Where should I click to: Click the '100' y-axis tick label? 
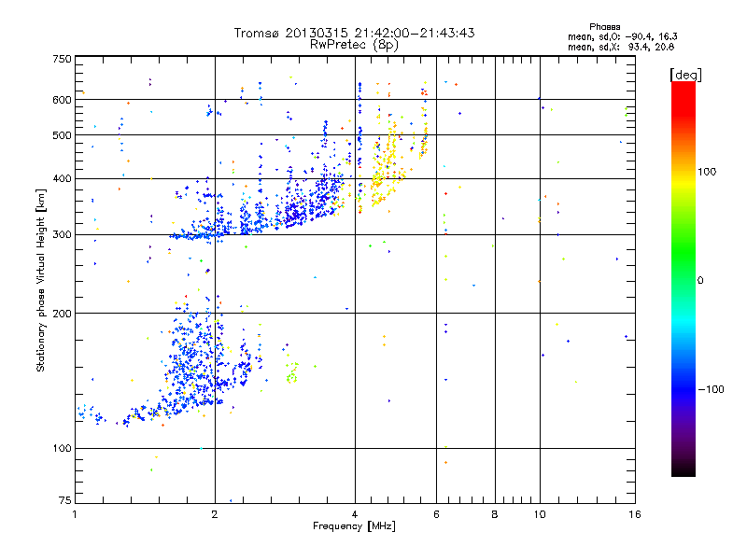[62, 448]
